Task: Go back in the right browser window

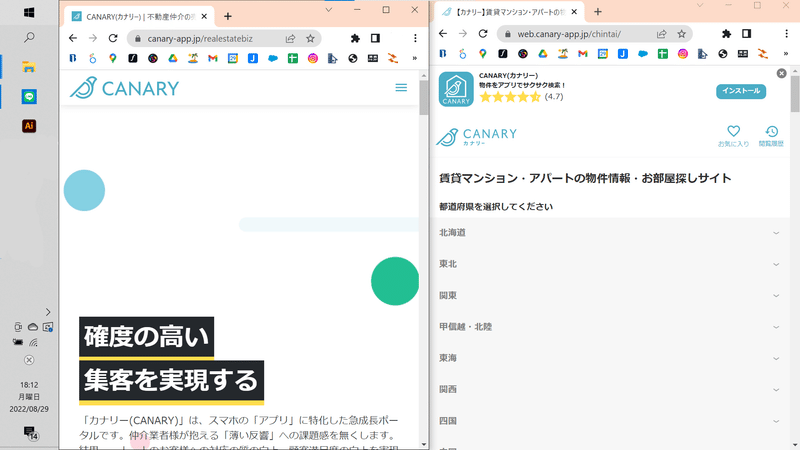Action: coord(443,34)
